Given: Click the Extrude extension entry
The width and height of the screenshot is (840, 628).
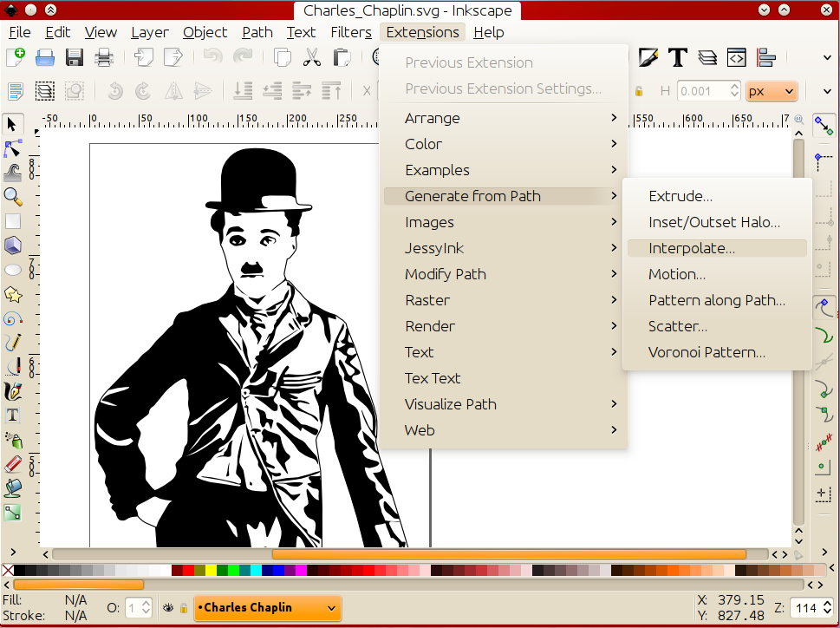Looking at the screenshot, I should 717,196.
